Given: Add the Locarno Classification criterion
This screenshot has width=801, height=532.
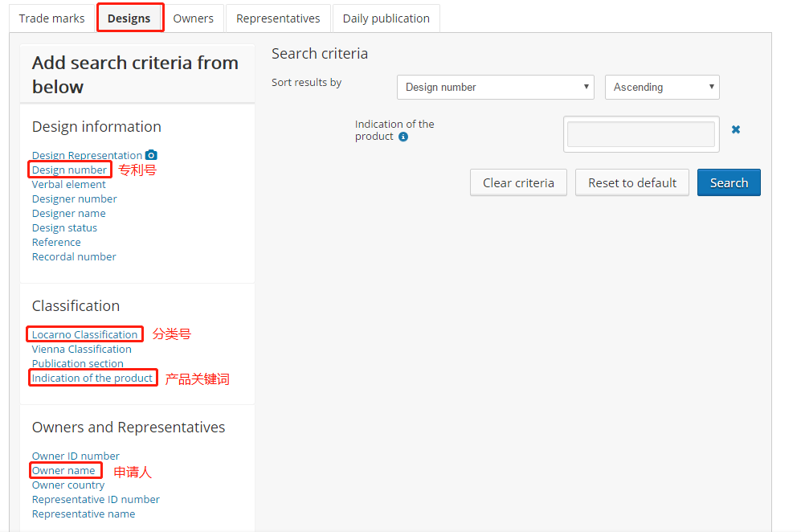Looking at the screenshot, I should 84,335.
